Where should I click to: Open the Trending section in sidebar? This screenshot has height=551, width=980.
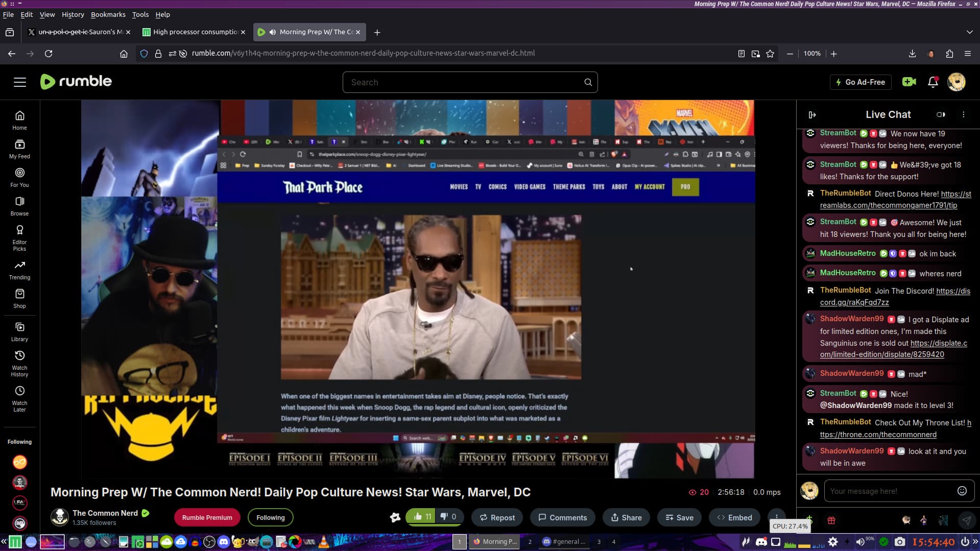tap(19, 270)
